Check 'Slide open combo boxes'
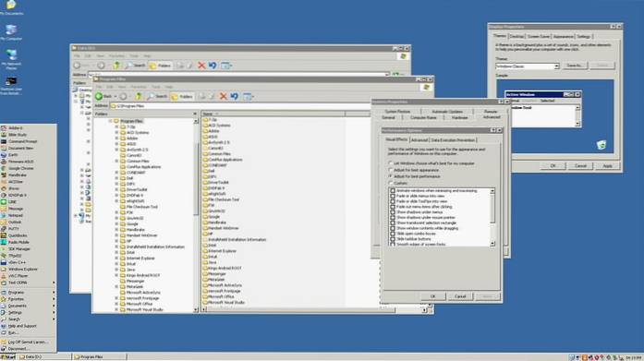Viewport: 644px width, 361px height. [x=393, y=234]
